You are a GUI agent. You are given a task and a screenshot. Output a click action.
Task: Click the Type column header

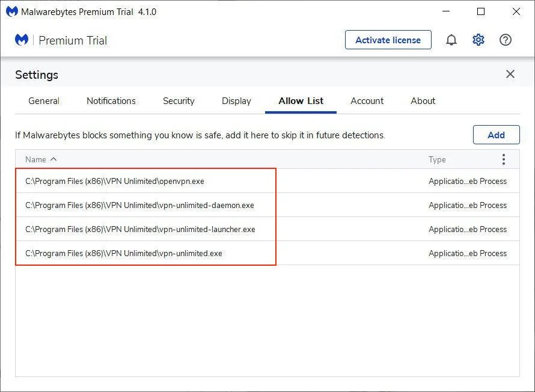tap(437, 159)
